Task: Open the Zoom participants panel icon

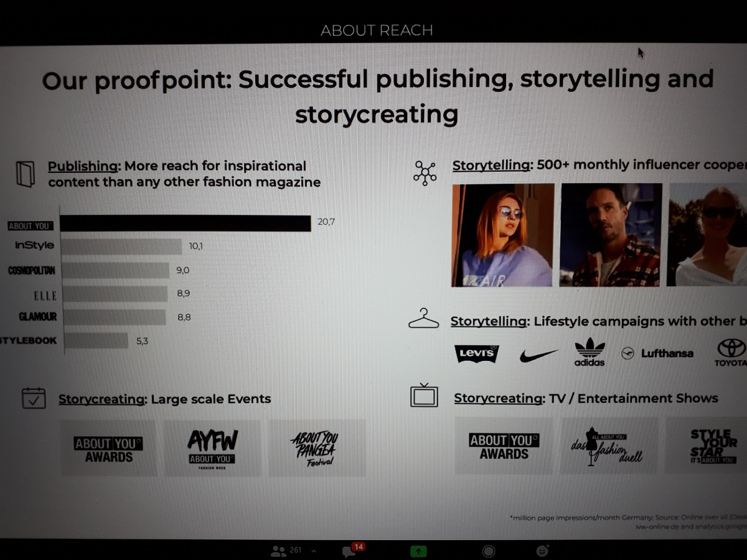Action: (x=278, y=551)
